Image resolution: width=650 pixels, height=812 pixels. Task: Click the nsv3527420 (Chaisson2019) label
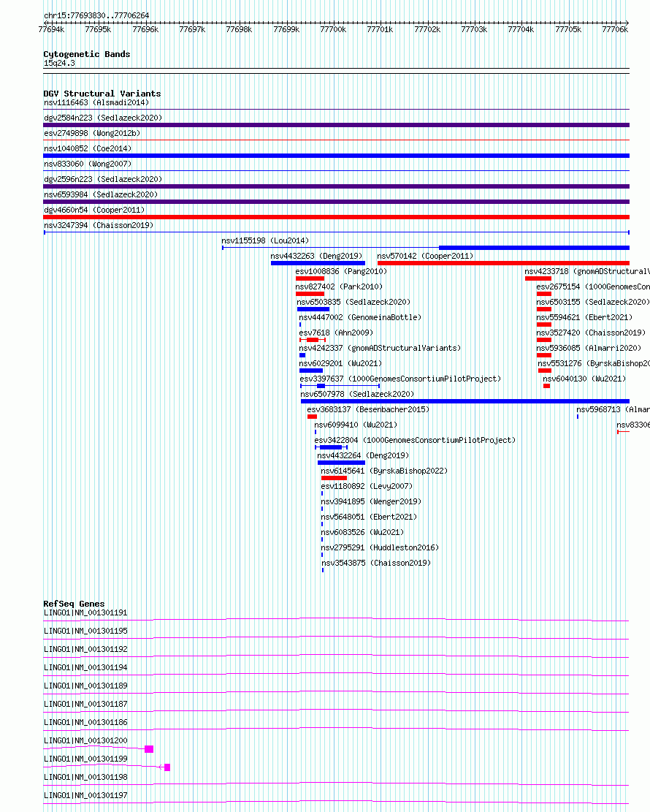[x=591, y=333]
